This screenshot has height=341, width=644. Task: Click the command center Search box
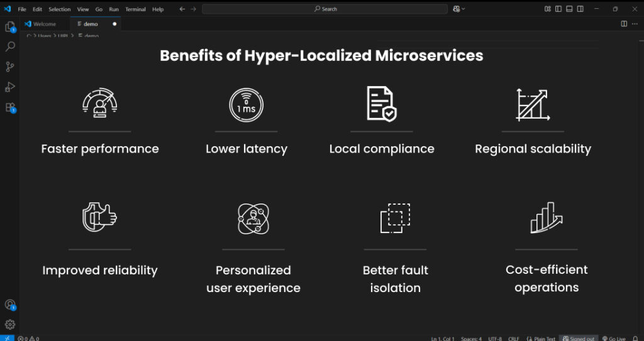pos(325,9)
